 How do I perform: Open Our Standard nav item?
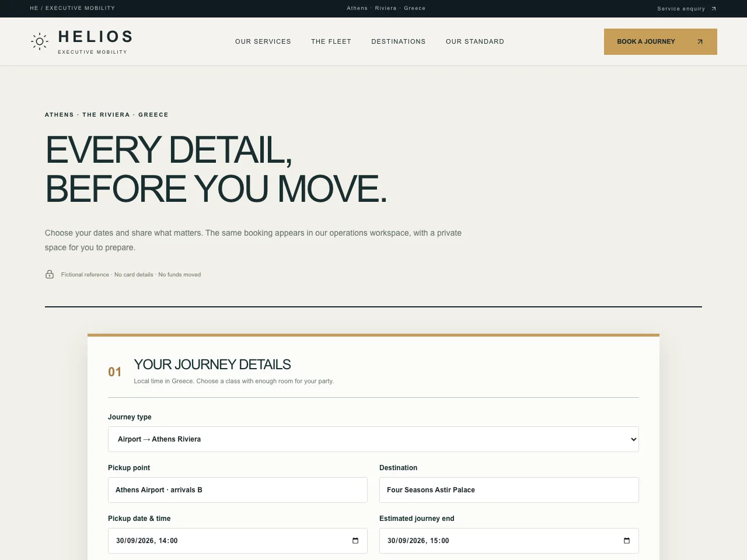475,41
